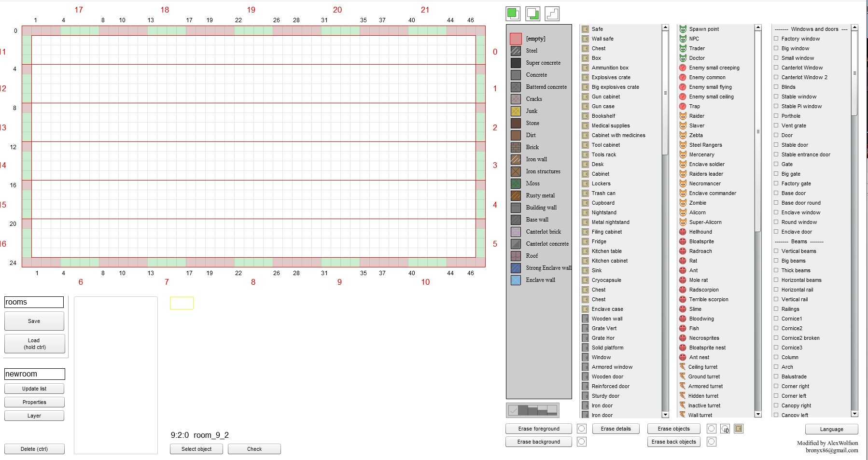Click the brush size selector bar

[x=532, y=410]
